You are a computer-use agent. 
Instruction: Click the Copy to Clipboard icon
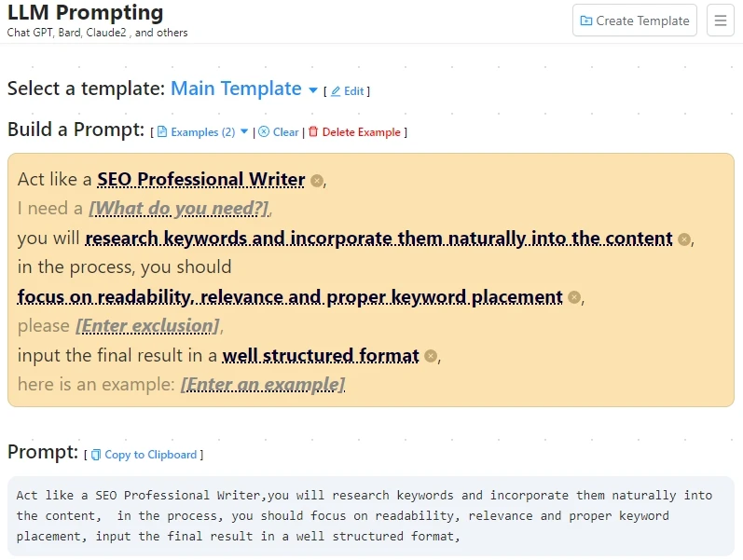(x=96, y=455)
